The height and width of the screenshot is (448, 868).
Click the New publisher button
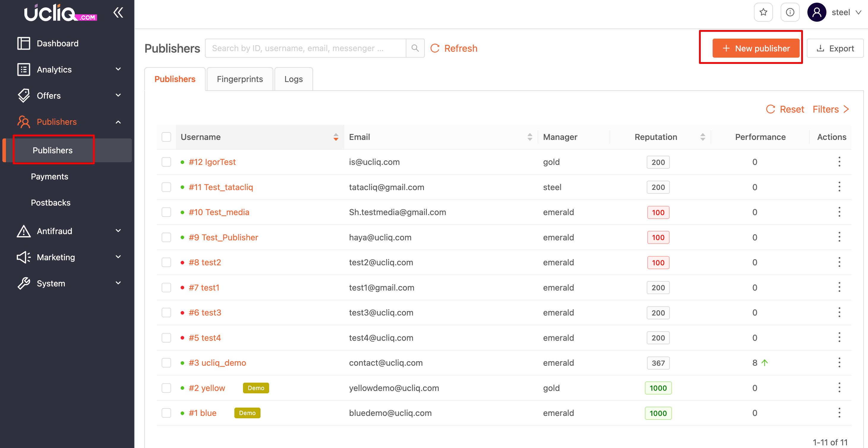click(x=756, y=48)
